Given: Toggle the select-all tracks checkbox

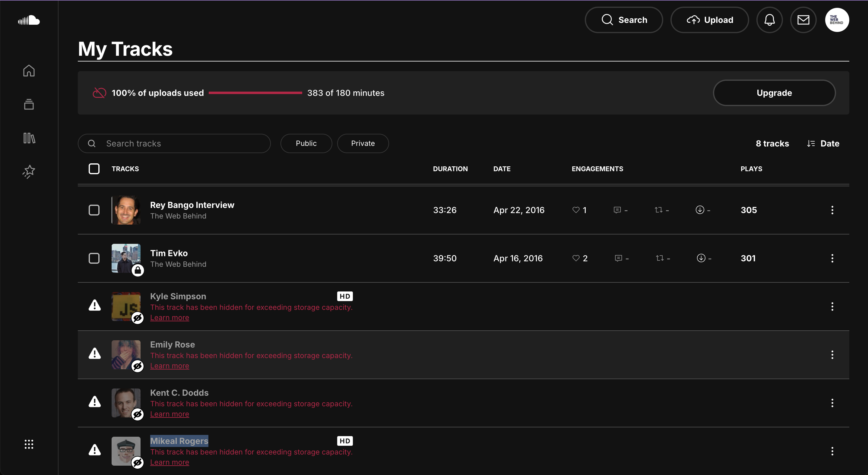Looking at the screenshot, I should tap(94, 169).
